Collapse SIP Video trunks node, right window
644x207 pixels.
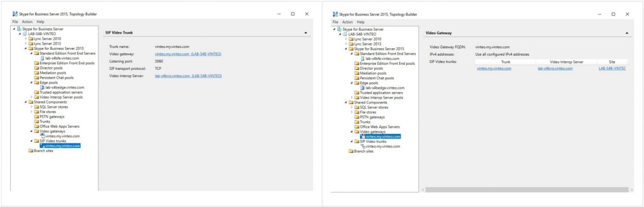click(352, 141)
